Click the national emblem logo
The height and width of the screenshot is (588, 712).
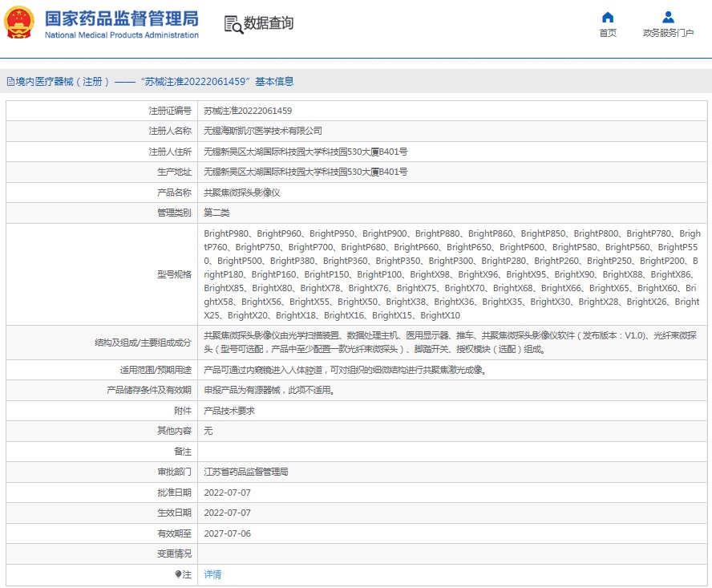pos(19,22)
